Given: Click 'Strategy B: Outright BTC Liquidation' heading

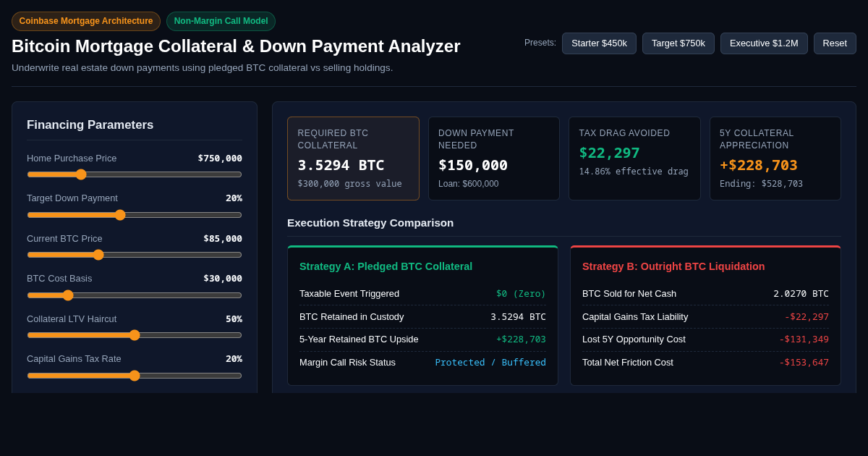Looking at the screenshot, I should (x=673, y=266).
